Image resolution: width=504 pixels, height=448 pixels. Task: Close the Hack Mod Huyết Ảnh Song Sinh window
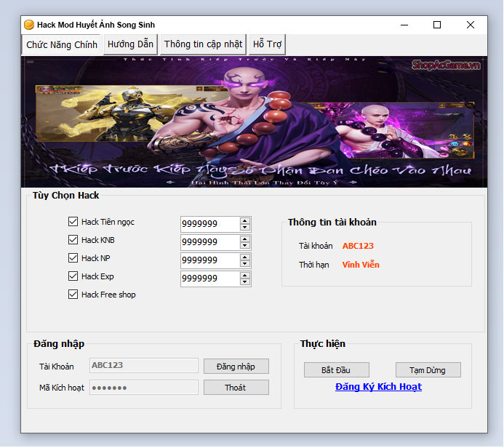(471, 25)
